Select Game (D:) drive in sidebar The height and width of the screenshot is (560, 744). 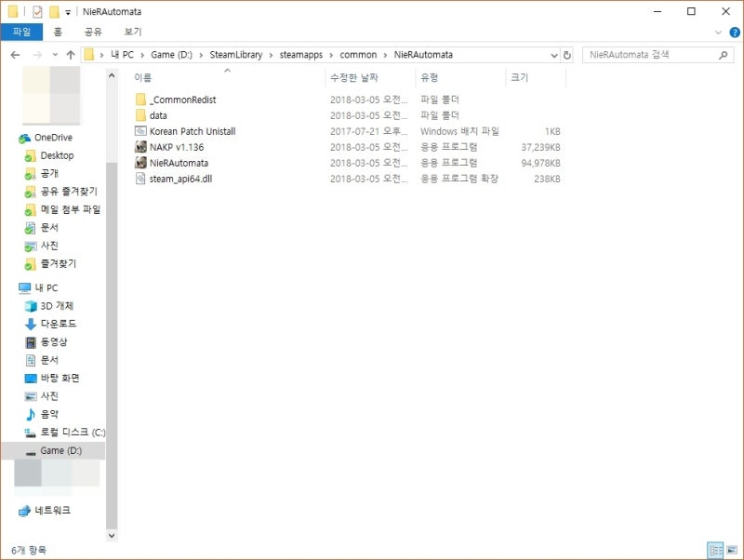click(53, 451)
